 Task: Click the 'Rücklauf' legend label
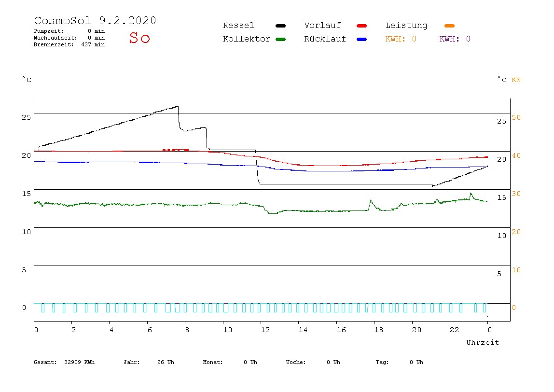tap(325, 39)
